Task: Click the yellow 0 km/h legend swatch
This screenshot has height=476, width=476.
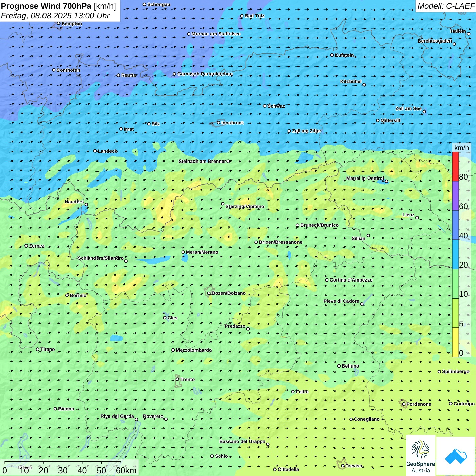Action: (455, 342)
